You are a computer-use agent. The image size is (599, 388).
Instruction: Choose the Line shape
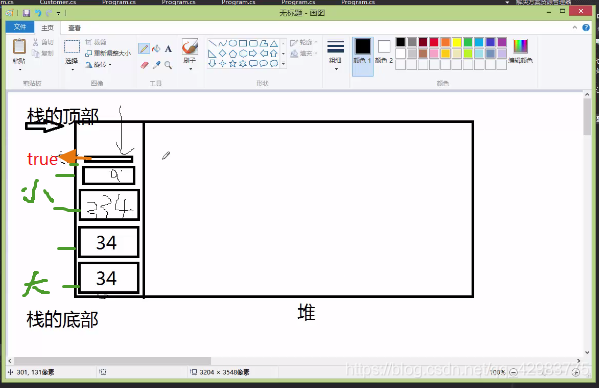[212, 43]
